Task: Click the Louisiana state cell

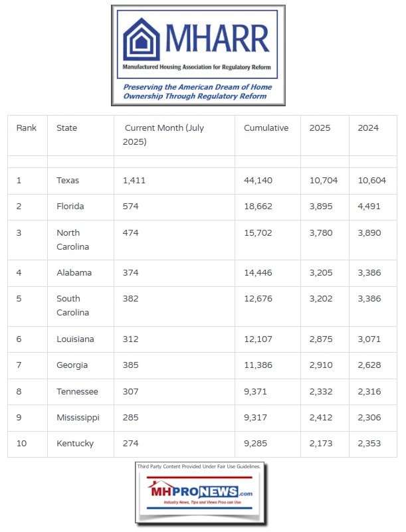Action: pos(75,339)
